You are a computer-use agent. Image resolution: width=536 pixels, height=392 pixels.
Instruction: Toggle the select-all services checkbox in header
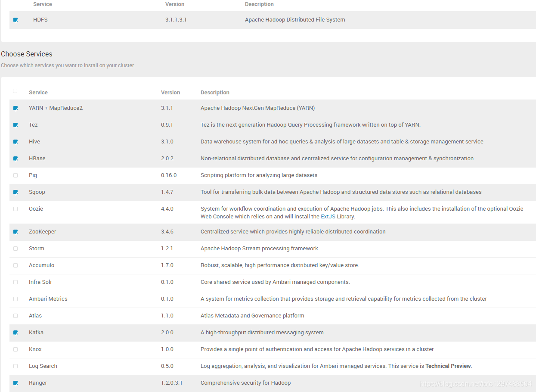[x=15, y=91]
